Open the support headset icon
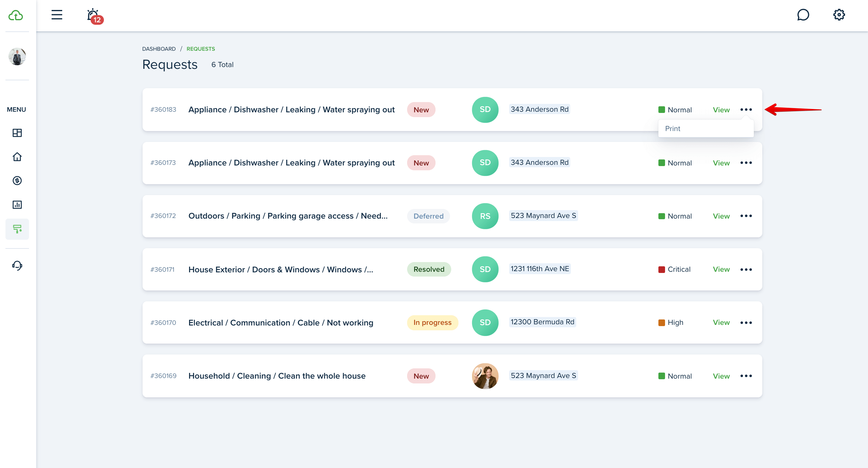This screenshot has width=868, height=468. pos(17,265)
